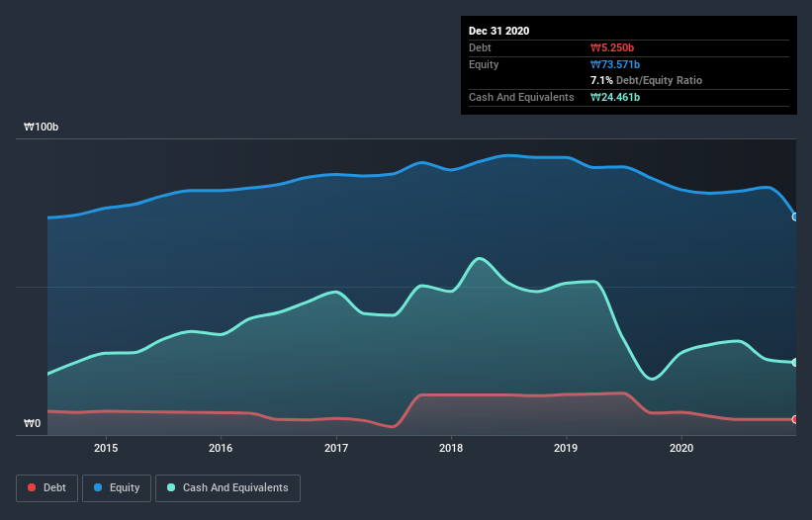
Task: Click Cash And Equivalents label in tooltip
Action: click(521, 97)
